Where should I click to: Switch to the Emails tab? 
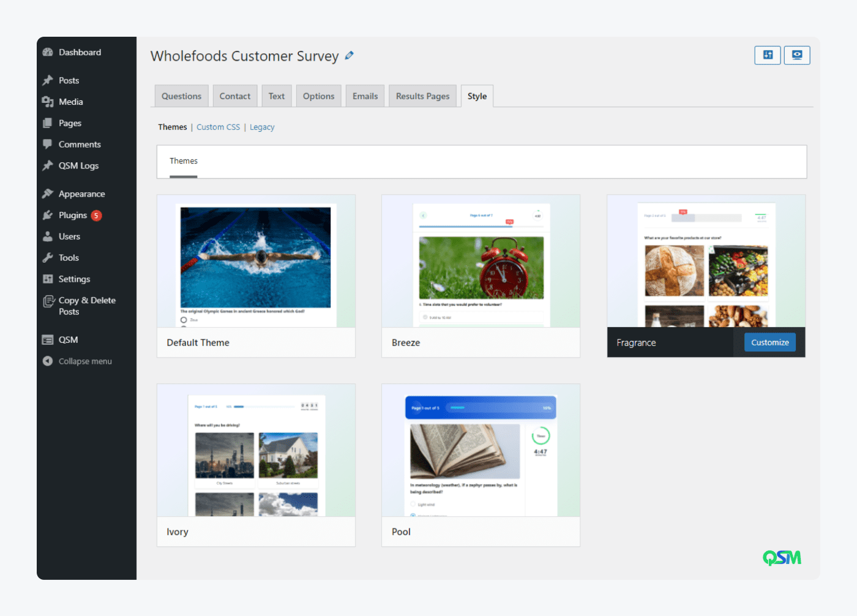365,96
